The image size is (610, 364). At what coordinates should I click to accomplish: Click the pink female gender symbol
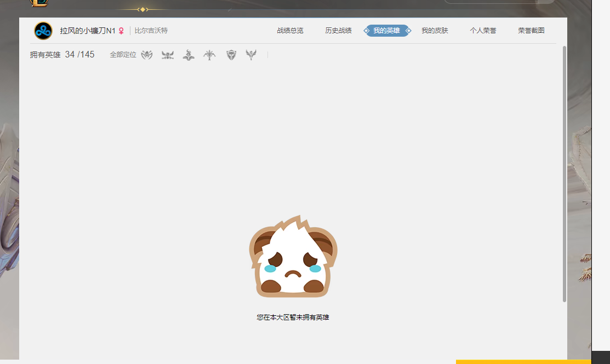pos(121,31)
